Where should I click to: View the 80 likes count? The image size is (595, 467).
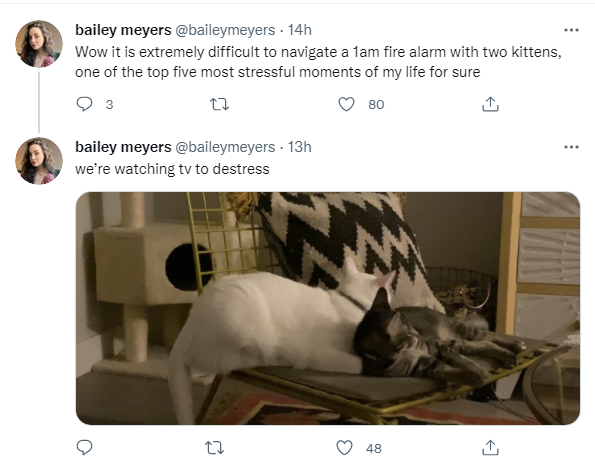point(376,104)
